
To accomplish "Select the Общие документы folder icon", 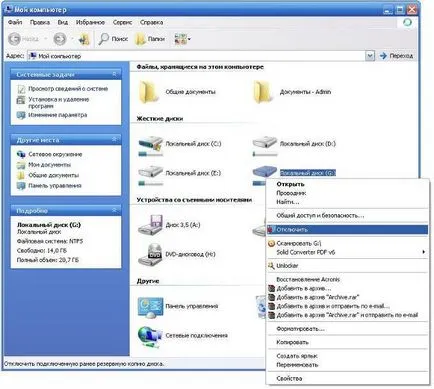I will (x=149, y=92).
